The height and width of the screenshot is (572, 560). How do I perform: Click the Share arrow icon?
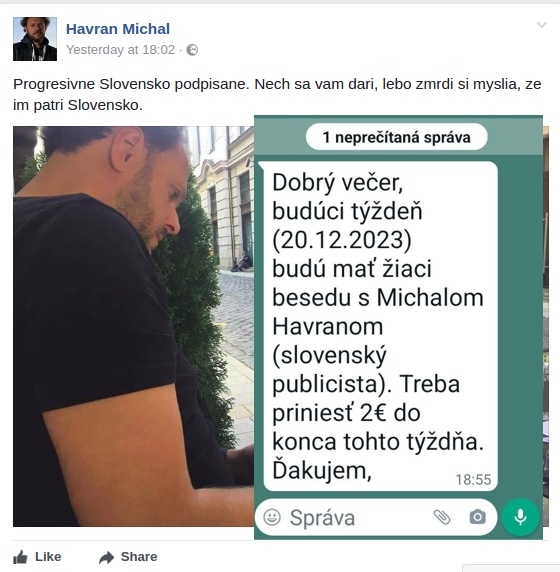[x=107, y=557]
